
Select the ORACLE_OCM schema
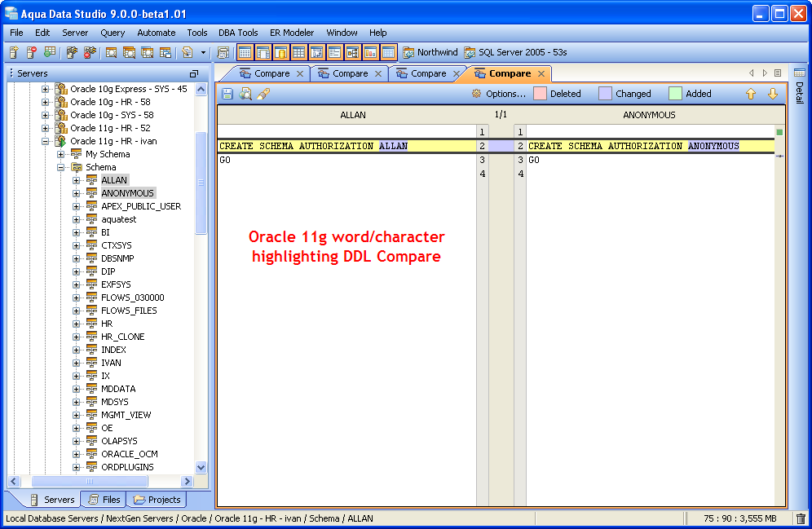click(130, 454)
